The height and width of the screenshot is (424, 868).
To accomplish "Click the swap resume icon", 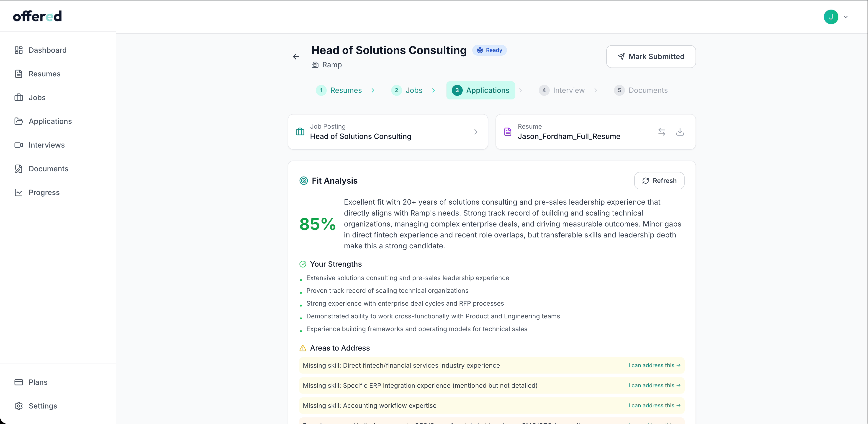I will (x=662, y=132).
